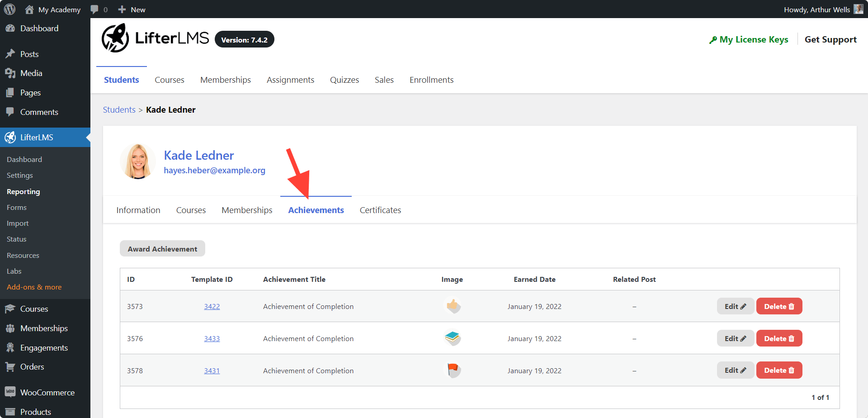Screen dimensions: 868x418
Task: Open student Memberships tab
Action: pos(247,210)
